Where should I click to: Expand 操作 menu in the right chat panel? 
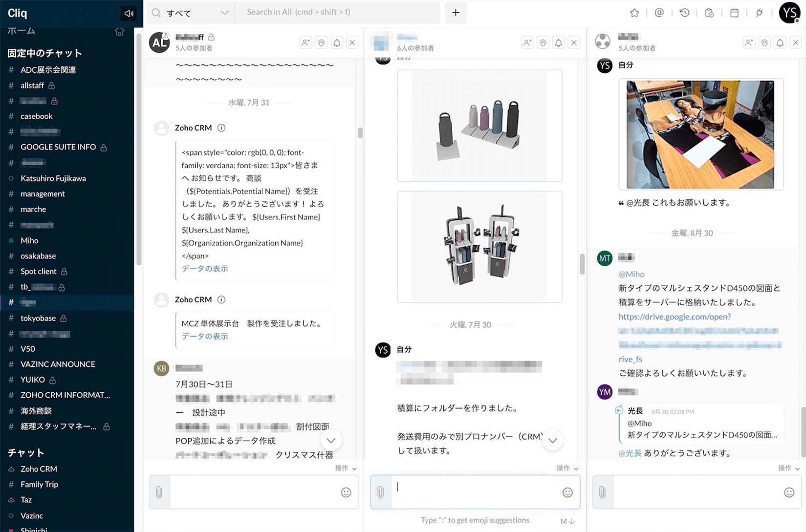(x=789, y=468)
